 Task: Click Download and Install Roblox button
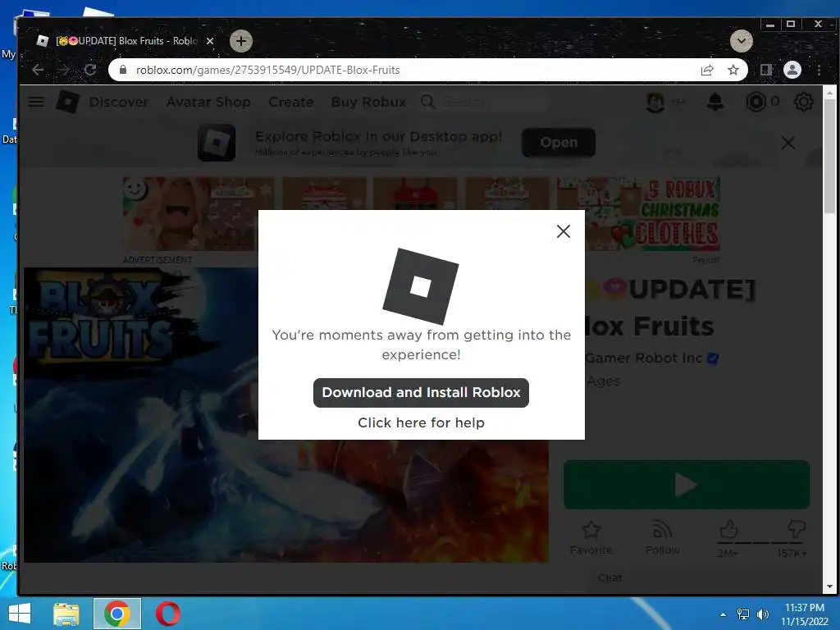pyautogui.click(x=421, y=393)
